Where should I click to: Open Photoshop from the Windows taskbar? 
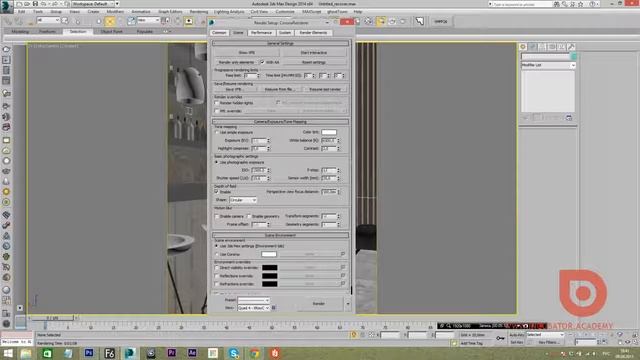click(x=89, y=353)
